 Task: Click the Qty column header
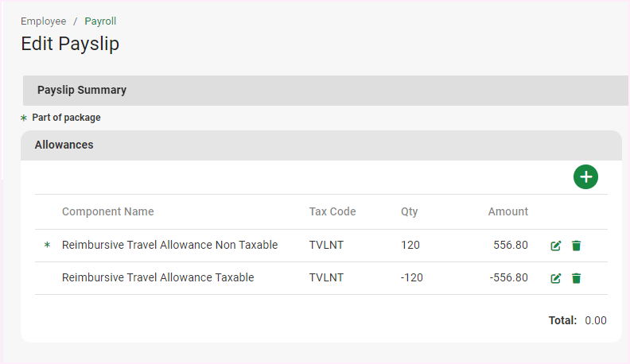click(x=409, y=211)
